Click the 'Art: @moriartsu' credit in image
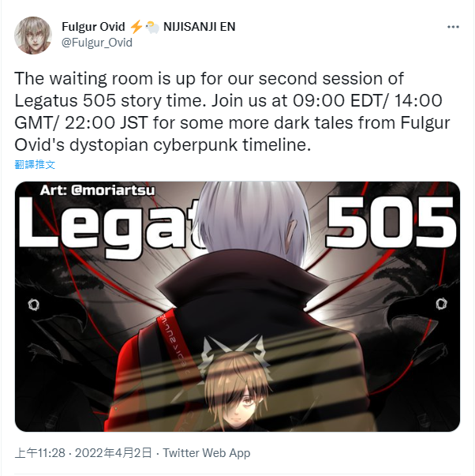Screen dimensions: 475x476 (97, 190)
